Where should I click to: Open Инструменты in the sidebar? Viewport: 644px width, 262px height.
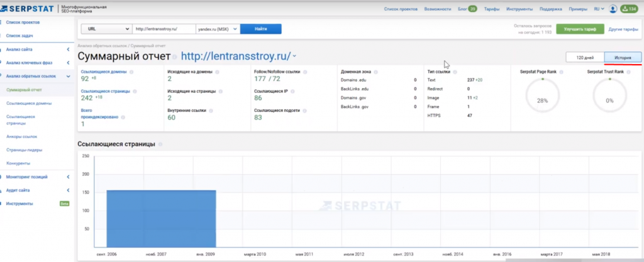(19, 204)
